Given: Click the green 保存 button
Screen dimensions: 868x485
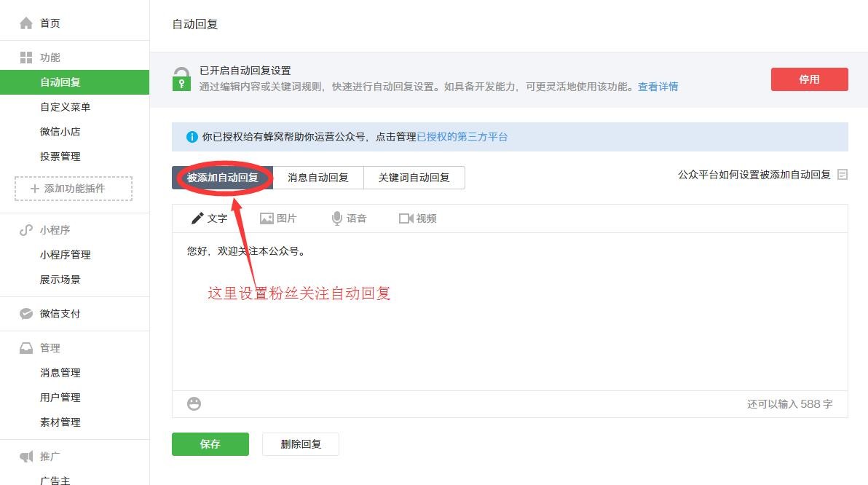Looking at the screenshot, I should (210, 444).
